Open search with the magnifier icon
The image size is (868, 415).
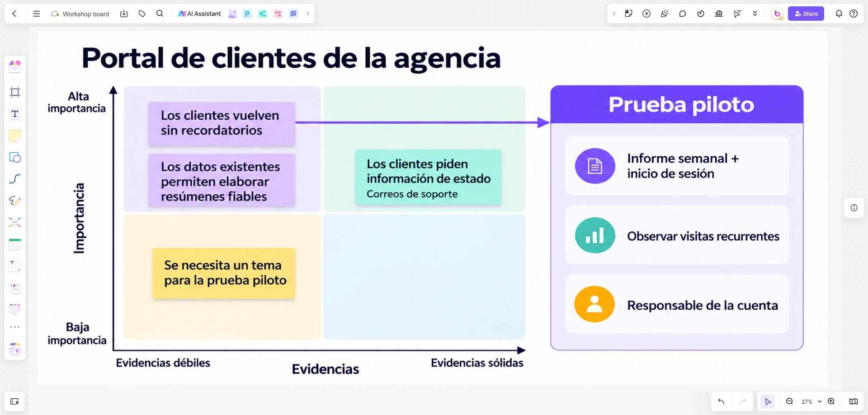click(160, 14)
